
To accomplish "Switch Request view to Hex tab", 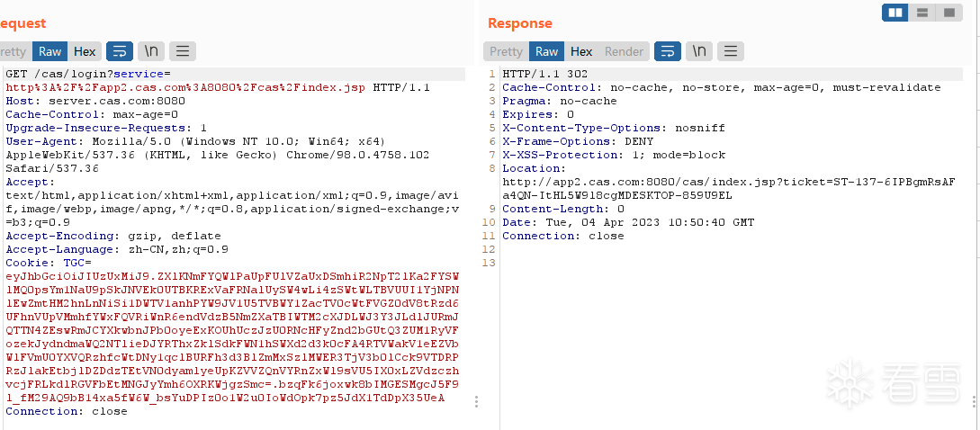I will click(85, 51).
